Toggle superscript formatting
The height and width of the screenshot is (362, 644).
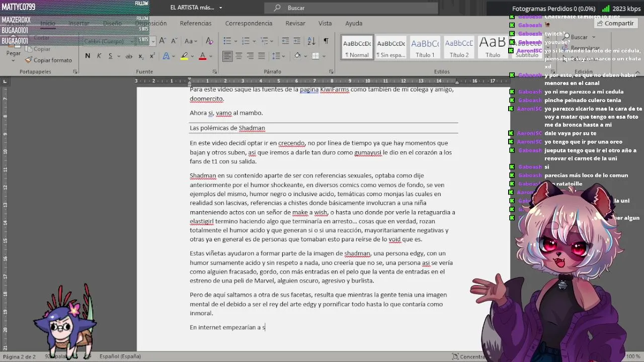[151, 56]
